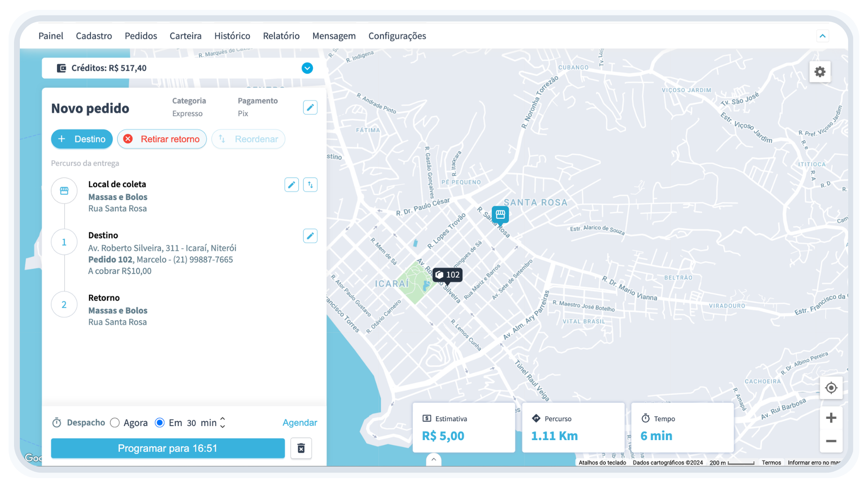Click the Reordenar button
This screenshot has width=868, height=488.
248,139
